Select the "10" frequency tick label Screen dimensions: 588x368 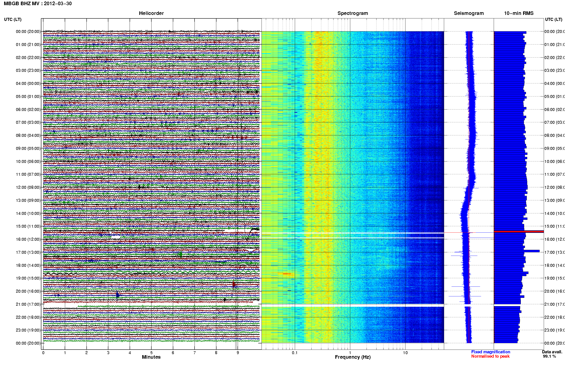[x=405, y=353]
